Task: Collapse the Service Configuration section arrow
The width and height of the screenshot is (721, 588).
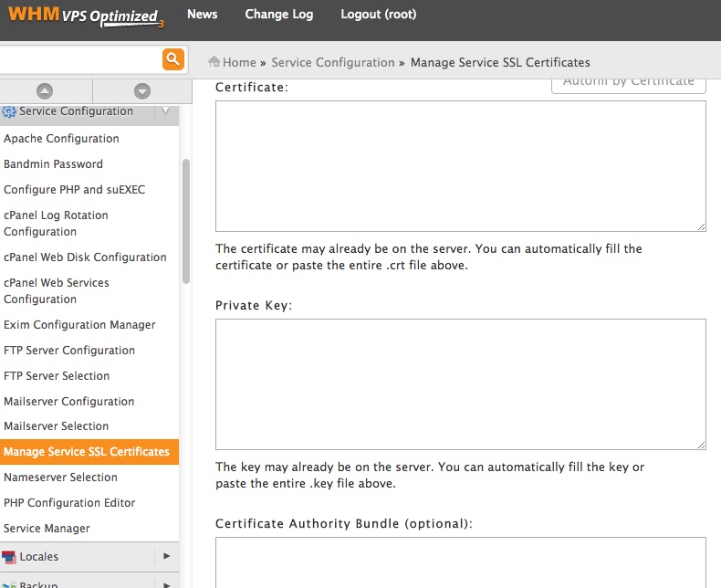Action: (x=165, y=111)
